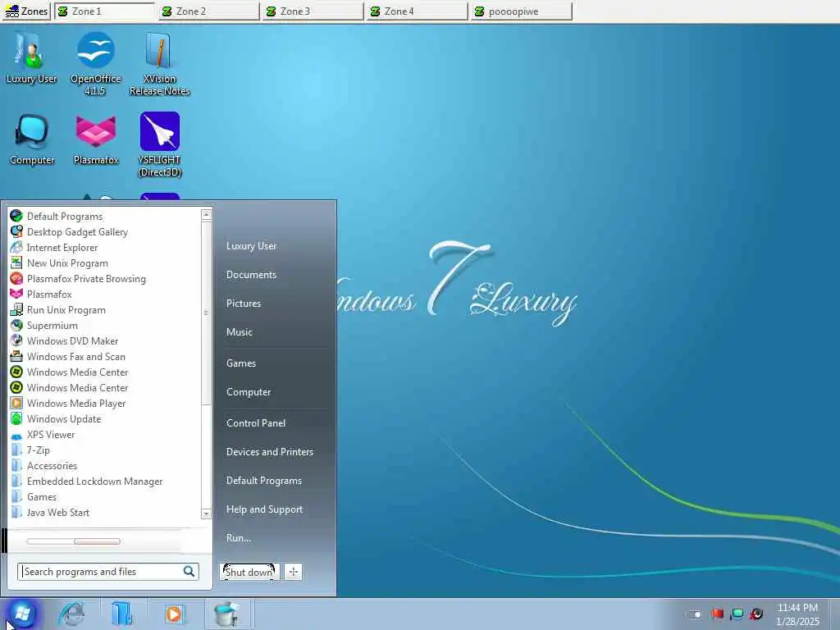Open Control Panel

click(x=256, y=423)
